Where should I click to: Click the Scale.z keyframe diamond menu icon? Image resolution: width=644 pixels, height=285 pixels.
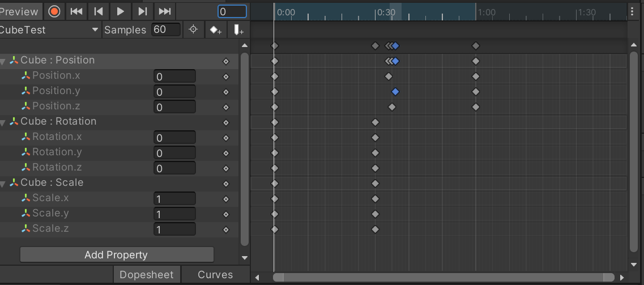click(225, 230)
